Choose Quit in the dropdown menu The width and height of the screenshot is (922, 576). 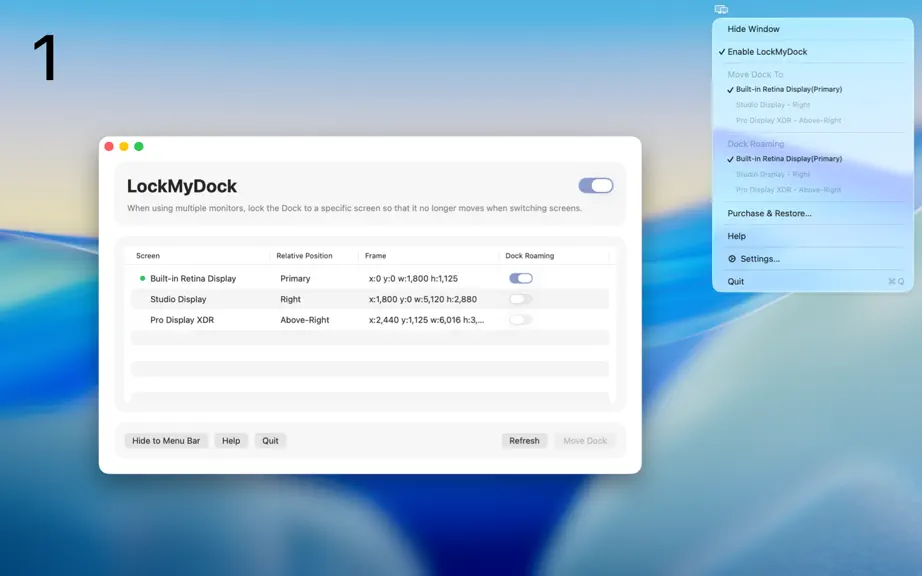[736, 282]
